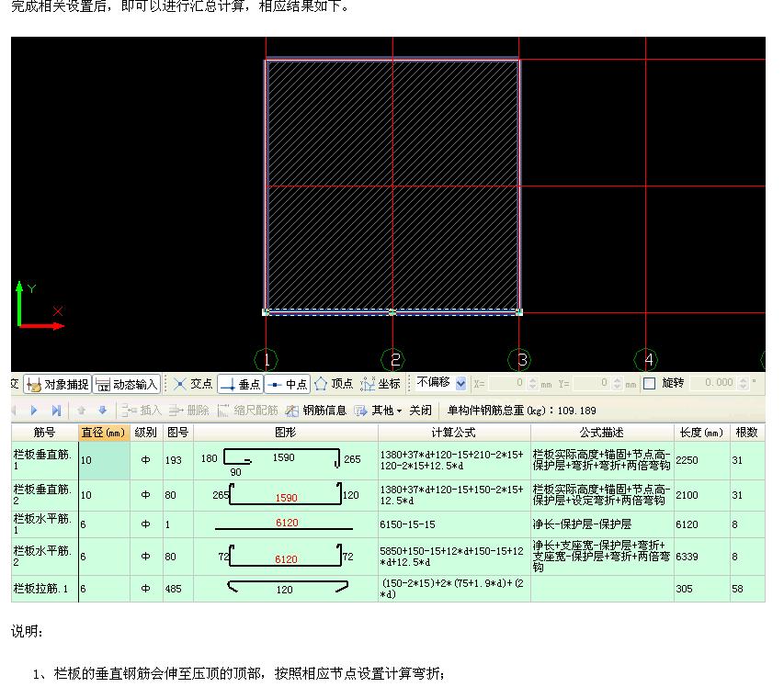Screen dimensions: 784x687
Task: Click the 坐标 coordinate entry icon
Action: click(381, 384)
